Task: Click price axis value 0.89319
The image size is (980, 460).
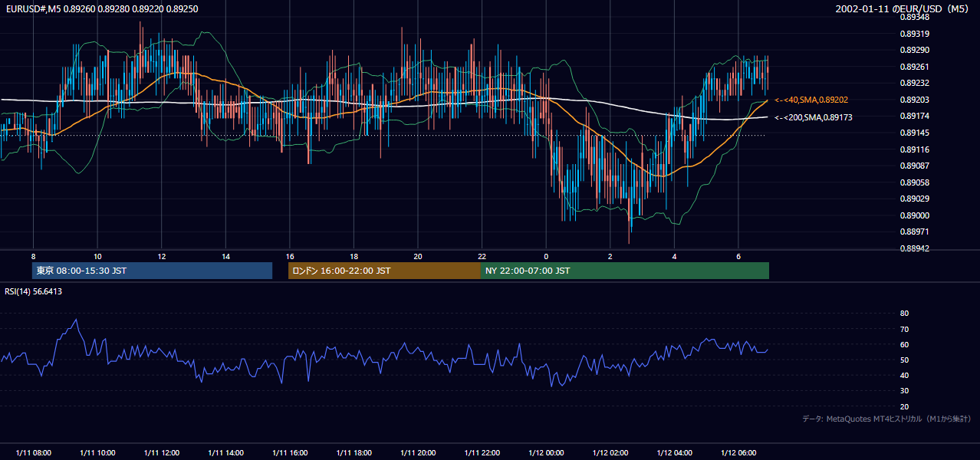Action: [x=915, y=34]
